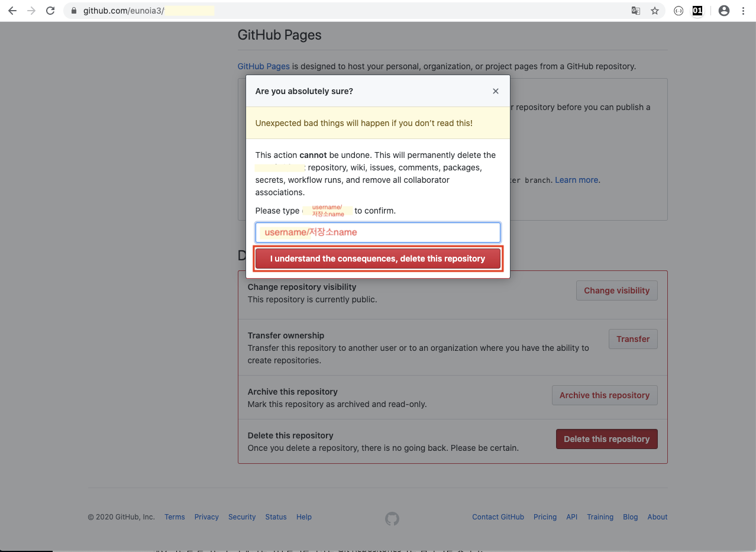Go back with the browser back arrow
This screenshot has height=552, width=756.
[12, 11]
